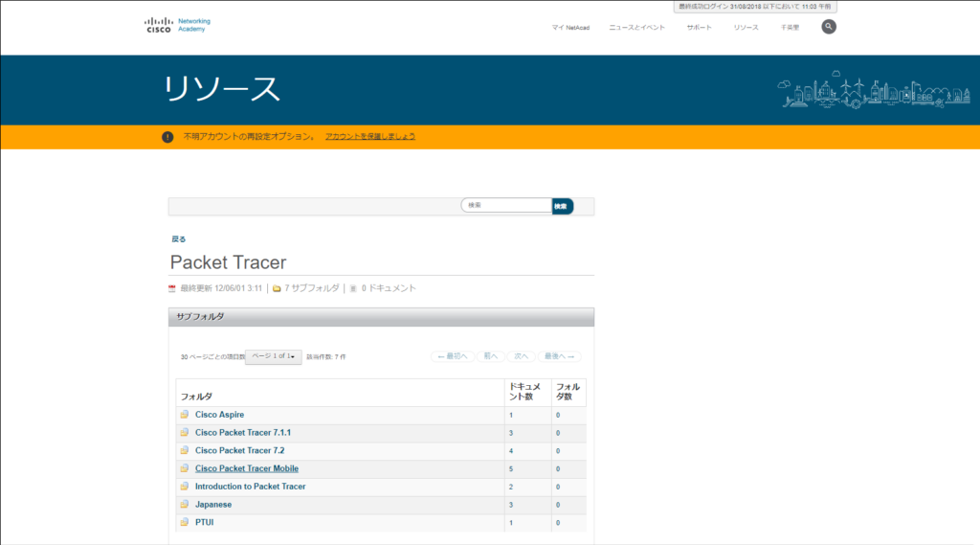
Task: Open the Cisco Aspire folder link
Action: (x=219, y=414)
